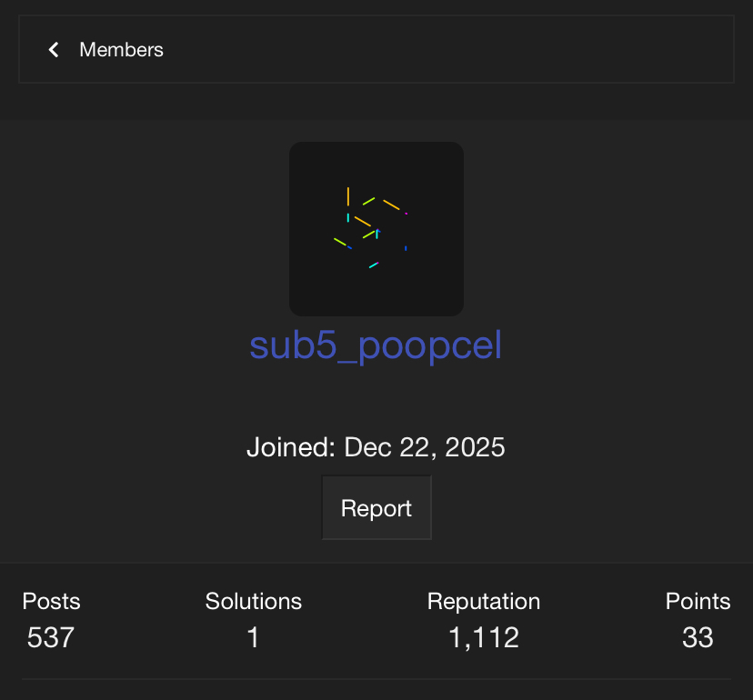Image resolution: width=753 pixels, height=700 pixels.
Task: Select the Posts stat label
Action: tap(51, 602)
